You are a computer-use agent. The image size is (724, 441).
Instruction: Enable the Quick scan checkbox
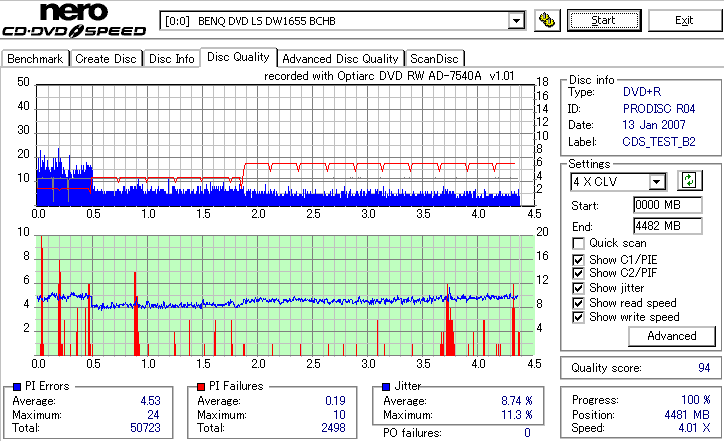pyautogui.click(x=578, y=243)
